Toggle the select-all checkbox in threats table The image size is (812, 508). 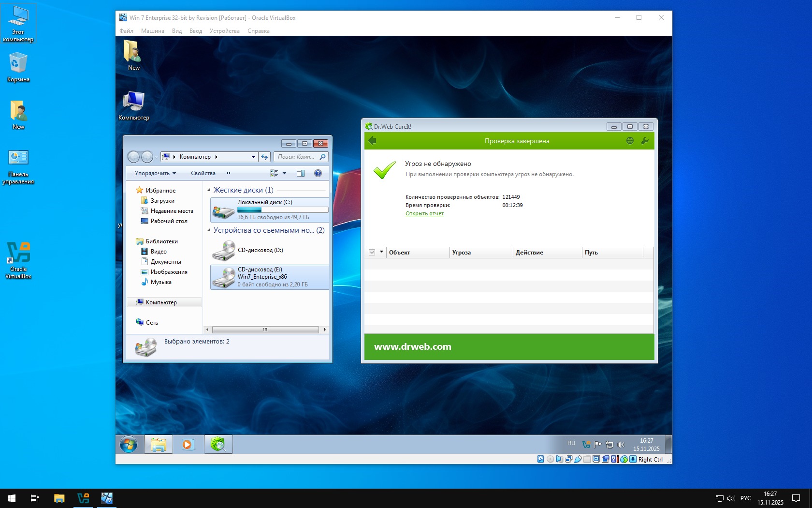click(x=372, y=253)
